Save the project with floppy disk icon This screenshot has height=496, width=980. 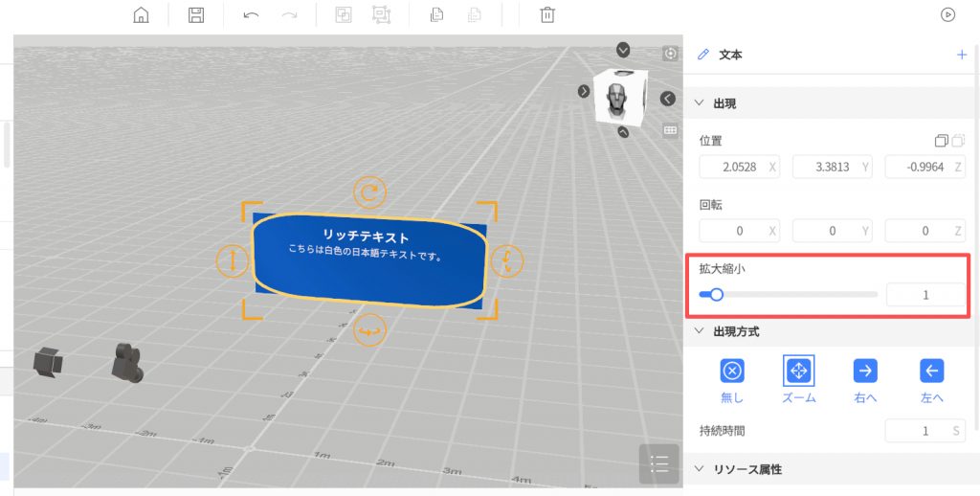point(195,14)
